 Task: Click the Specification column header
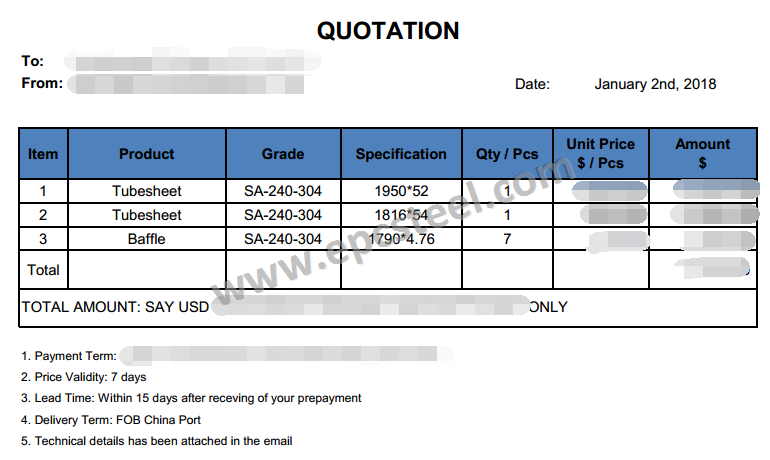[401, 154]
